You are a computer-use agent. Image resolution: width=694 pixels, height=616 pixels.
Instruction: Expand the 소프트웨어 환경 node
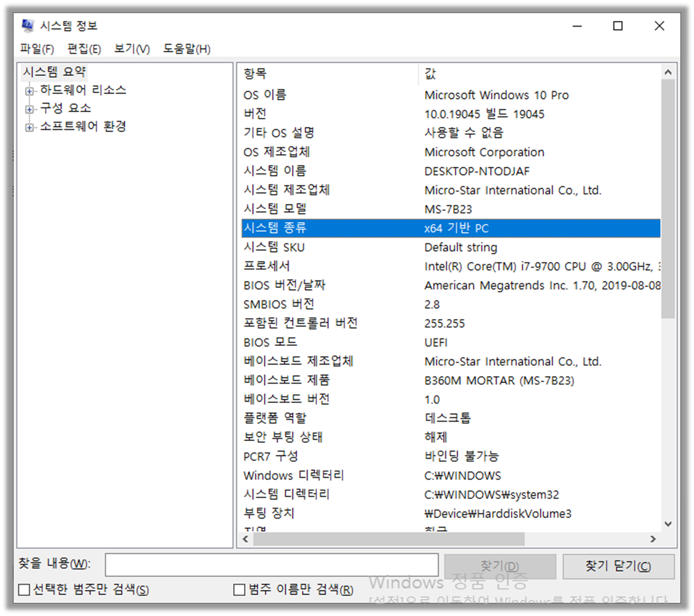click(x=29, y=127)
